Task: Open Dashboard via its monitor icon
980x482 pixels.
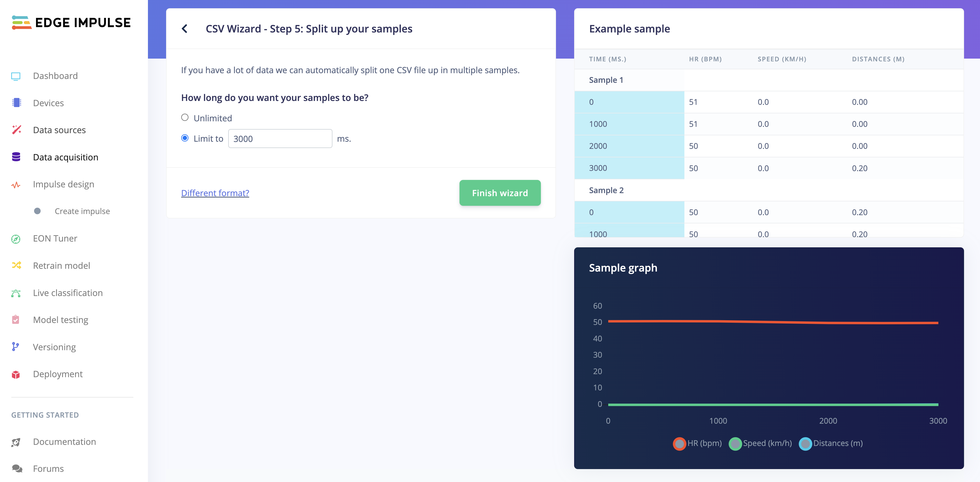Action: click(16, 76)
